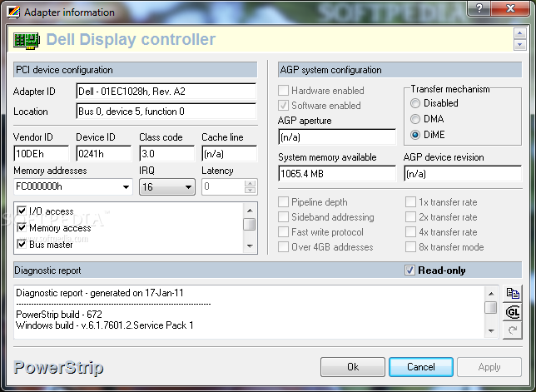Toggle the 4x transfer rate checkbox
The height and width of the screenshot is (392, 536).
click(x=410, y=232)
